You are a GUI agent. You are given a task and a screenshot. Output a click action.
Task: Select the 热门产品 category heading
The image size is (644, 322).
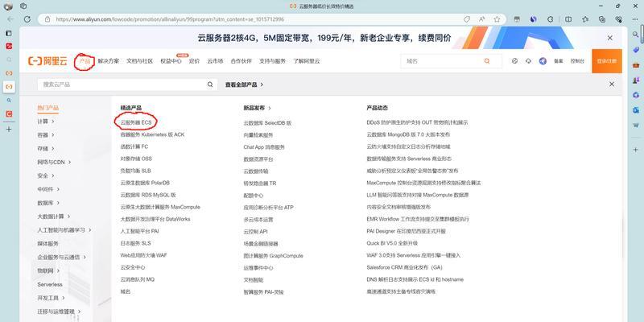(x=48, y=108)
